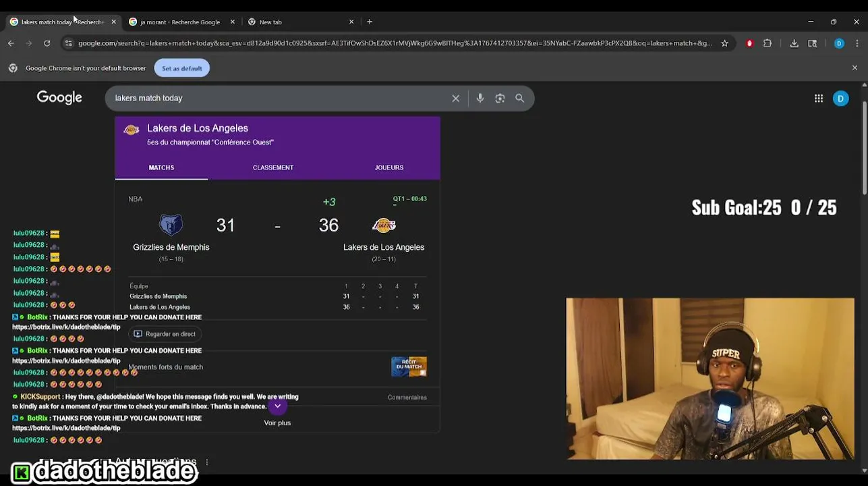This screenshot has width=868, height=486.
Task: Search by image with Lens icon
Action: coord(500,99)
